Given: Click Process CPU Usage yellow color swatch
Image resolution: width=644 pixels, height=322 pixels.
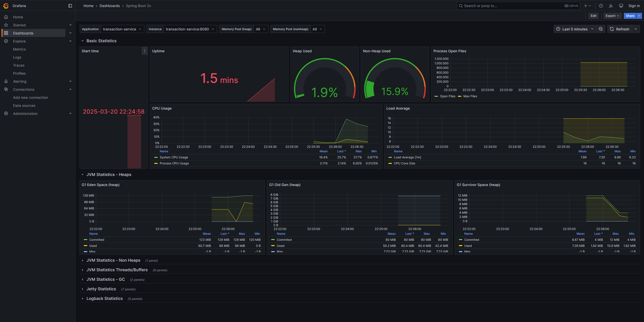Looking at the screenshot, I should coord(156,163).
